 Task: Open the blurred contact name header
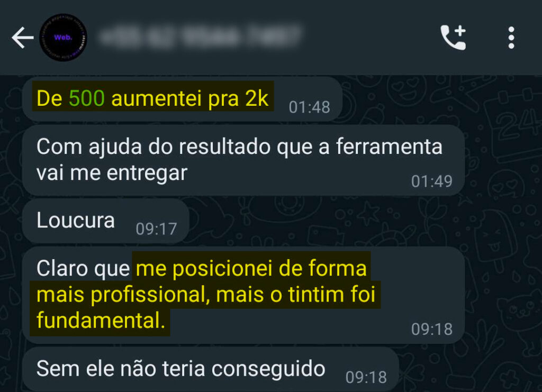coord(200,37)
